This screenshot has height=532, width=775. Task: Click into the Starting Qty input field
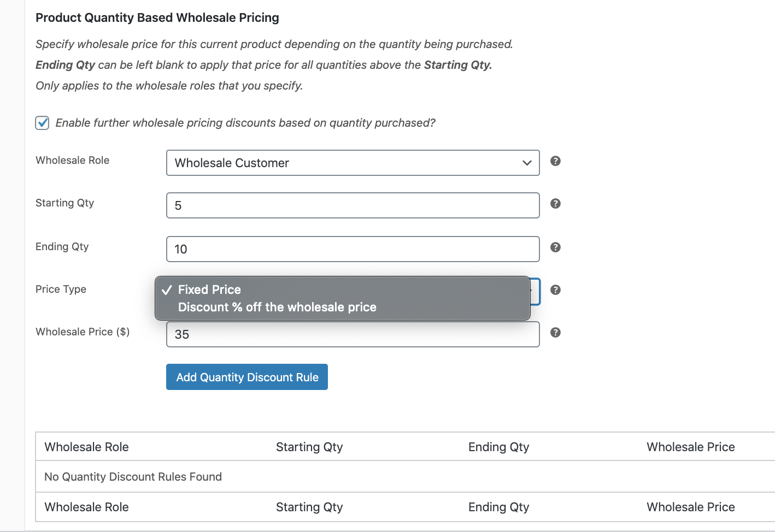tap(353, 205)
